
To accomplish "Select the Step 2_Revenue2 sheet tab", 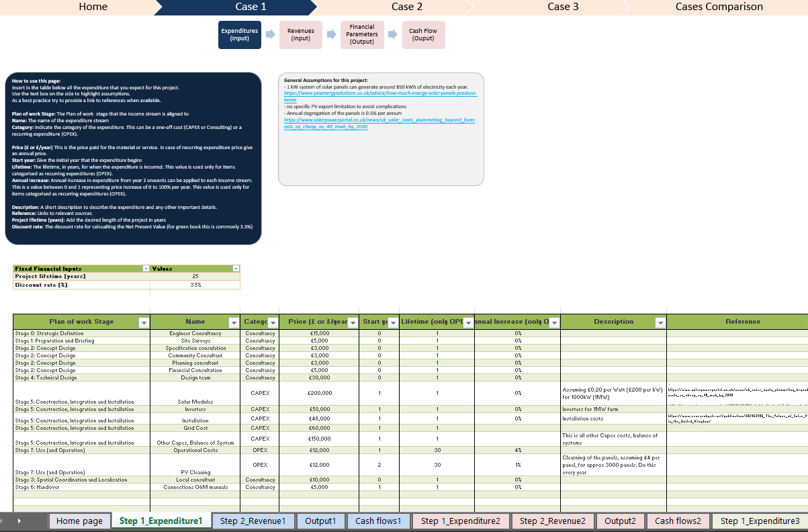I will coord(553,521).
